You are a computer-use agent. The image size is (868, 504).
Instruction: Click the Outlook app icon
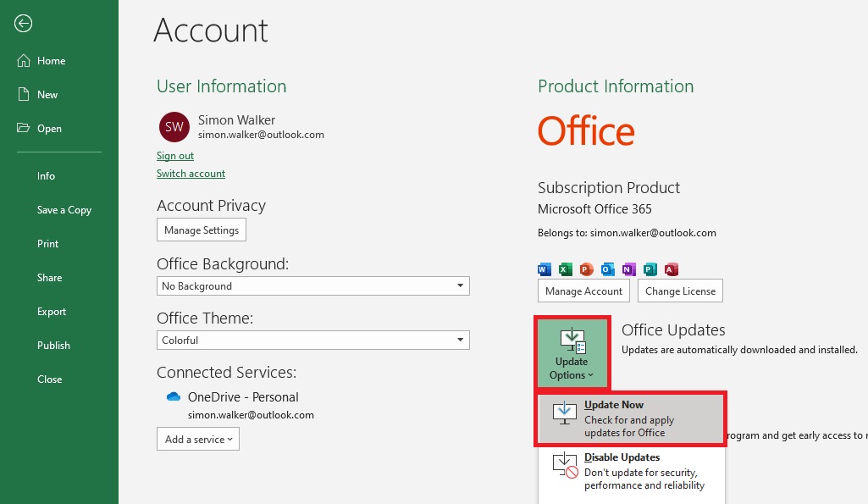(608, 269)
